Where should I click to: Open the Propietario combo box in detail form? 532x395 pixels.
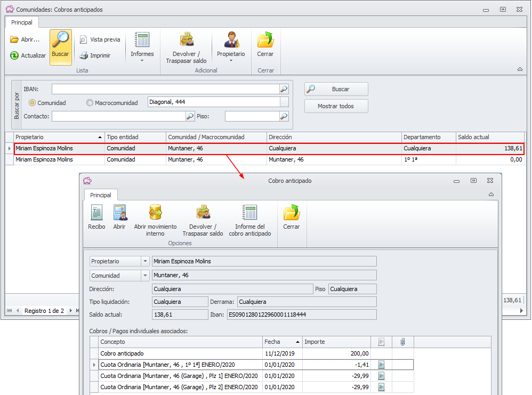pos(145,261)
